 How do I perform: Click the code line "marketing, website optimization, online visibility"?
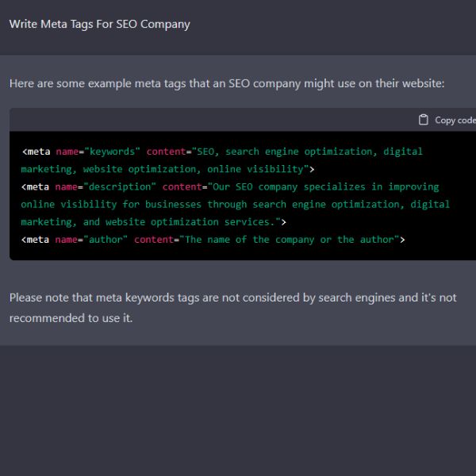click(167, 169)
